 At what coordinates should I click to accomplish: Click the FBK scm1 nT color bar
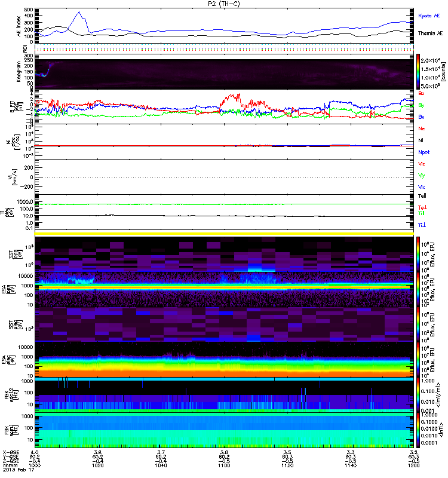click(419, 430)
